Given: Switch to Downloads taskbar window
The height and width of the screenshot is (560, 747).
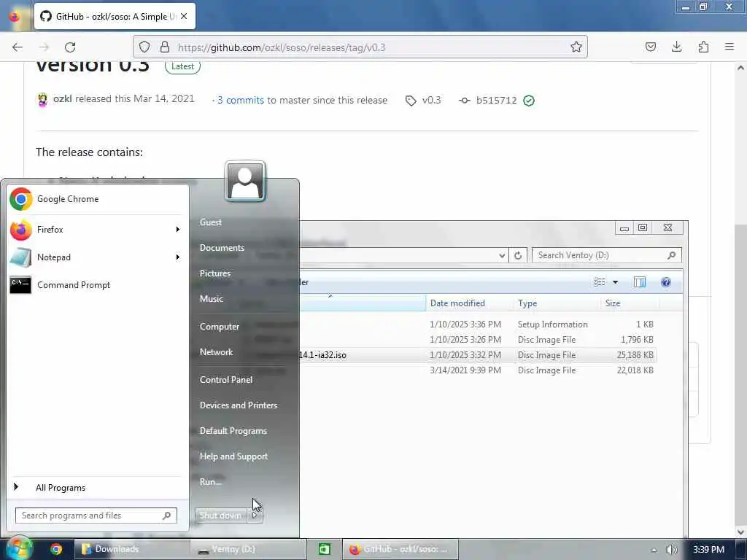Looking at the screenshot, I should pyautogui.click(x=132, y=549).
